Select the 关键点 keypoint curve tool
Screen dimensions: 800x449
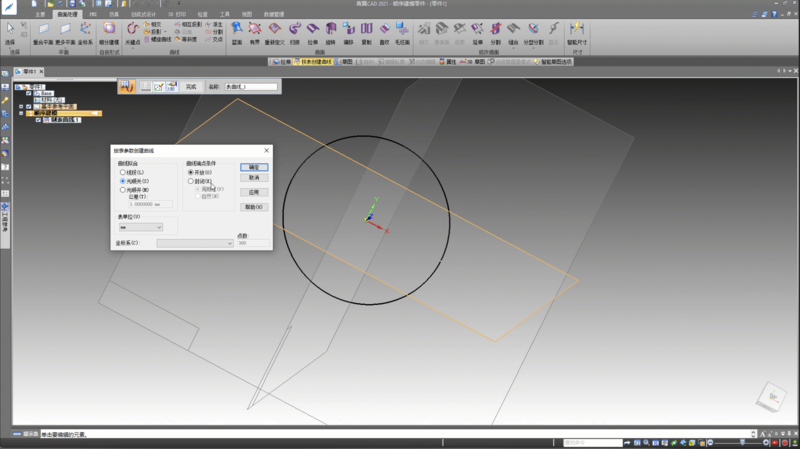point(133,32)
